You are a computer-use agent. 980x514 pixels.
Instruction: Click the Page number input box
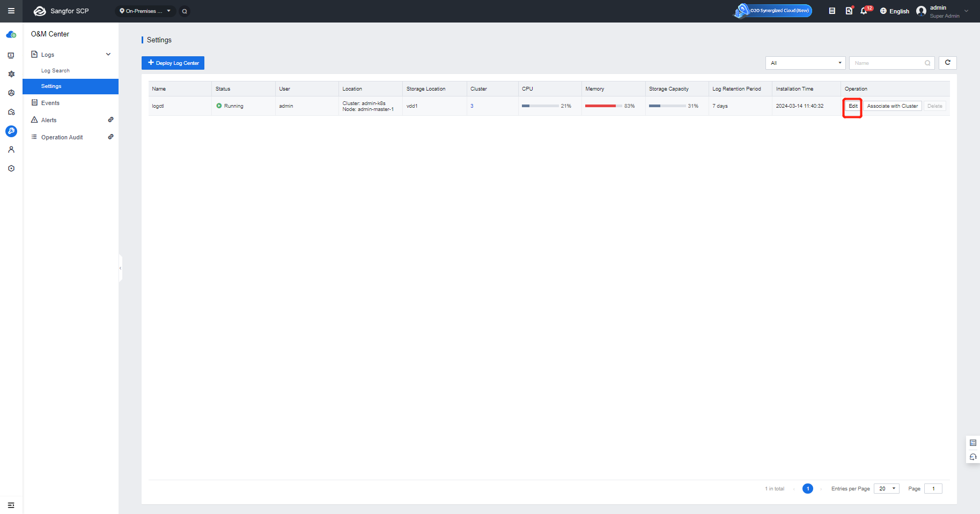933,489
